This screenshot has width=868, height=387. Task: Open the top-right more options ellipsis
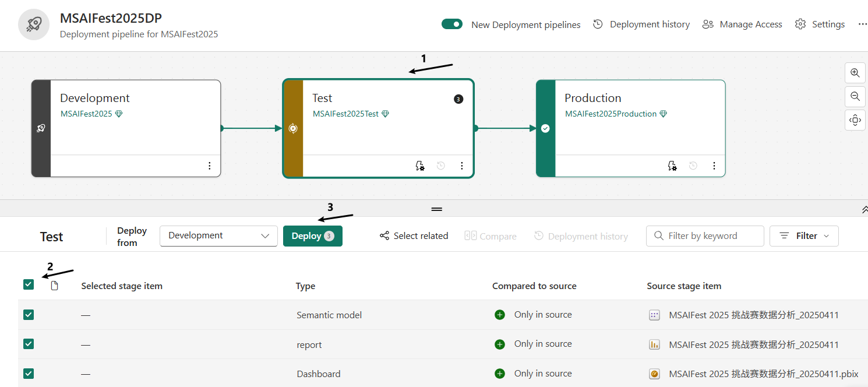pyautogui.click(x=863, y=24)
